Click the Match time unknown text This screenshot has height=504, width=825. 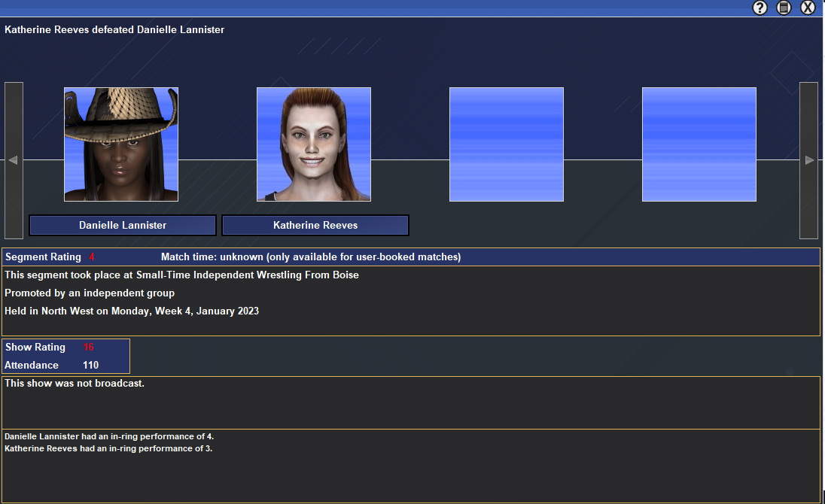pyautogui.click(x=310, y=257)
